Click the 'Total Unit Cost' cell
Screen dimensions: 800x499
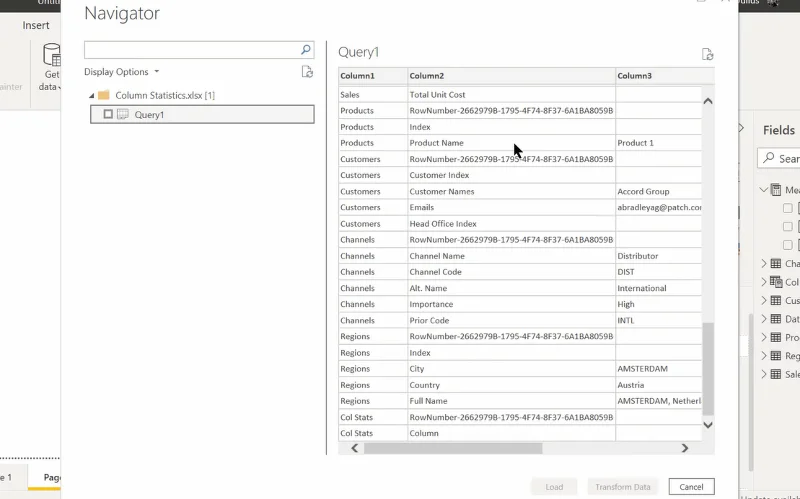511,94
